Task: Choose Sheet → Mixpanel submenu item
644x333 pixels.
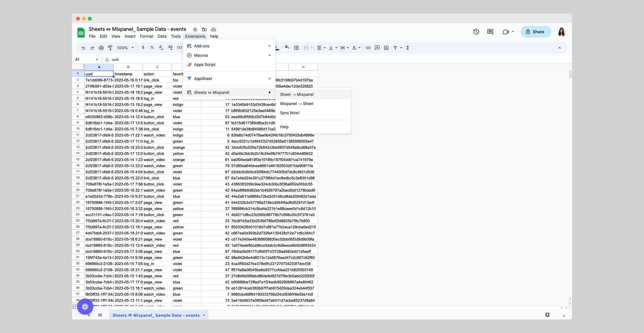Action: tap(313, 94)
